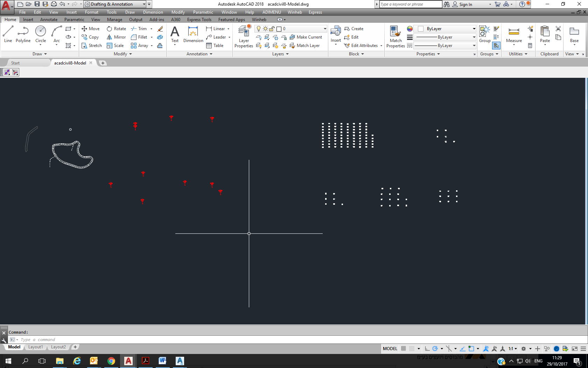Viewport: 588px width, 368px height.
Task: Turn off the layer light bulb toggle
Action: click(x=258, y=29)
